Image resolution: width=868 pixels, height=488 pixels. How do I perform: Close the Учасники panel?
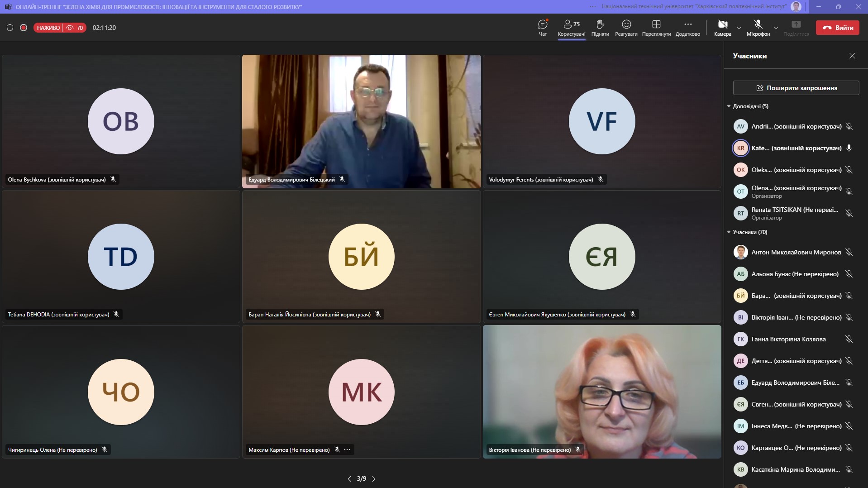click(x=852, y=56)
